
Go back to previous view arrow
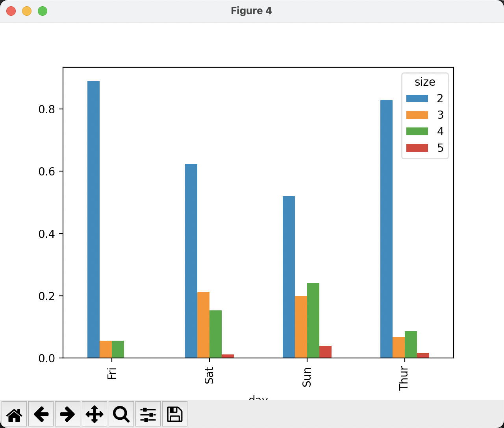tap(41, 414)
